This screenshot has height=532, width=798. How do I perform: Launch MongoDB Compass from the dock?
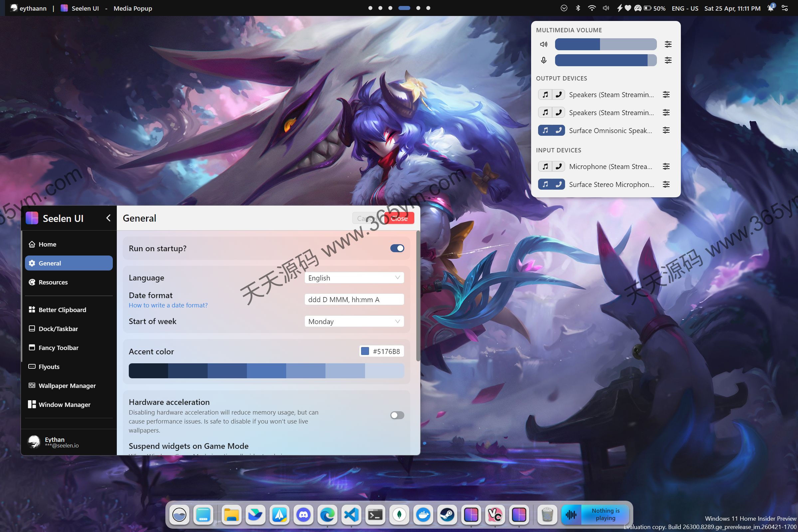pyautogui.click(x=399, y=515)
